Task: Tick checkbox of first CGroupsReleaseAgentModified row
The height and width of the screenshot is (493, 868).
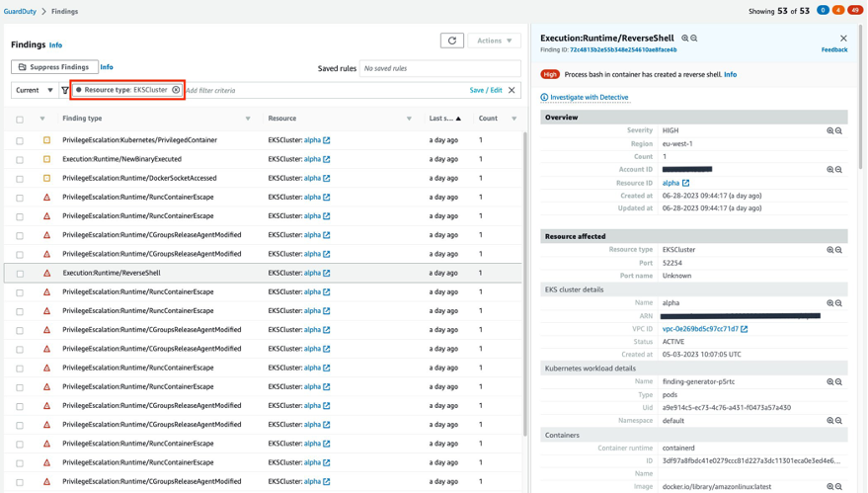Action: point(20,235)
